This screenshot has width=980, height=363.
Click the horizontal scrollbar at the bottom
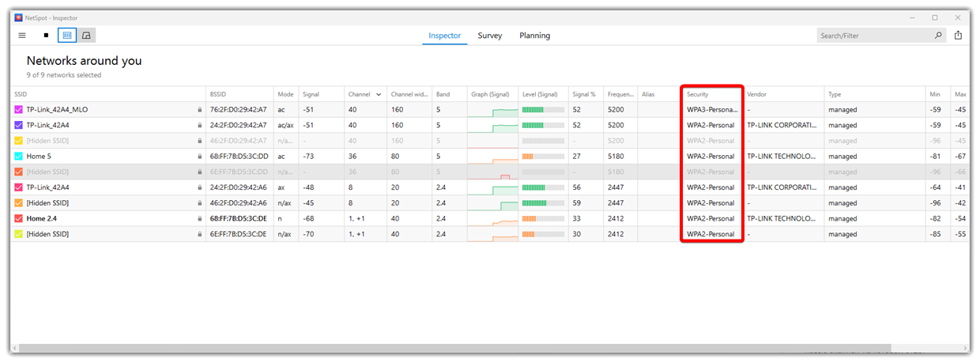click(454, 348)
